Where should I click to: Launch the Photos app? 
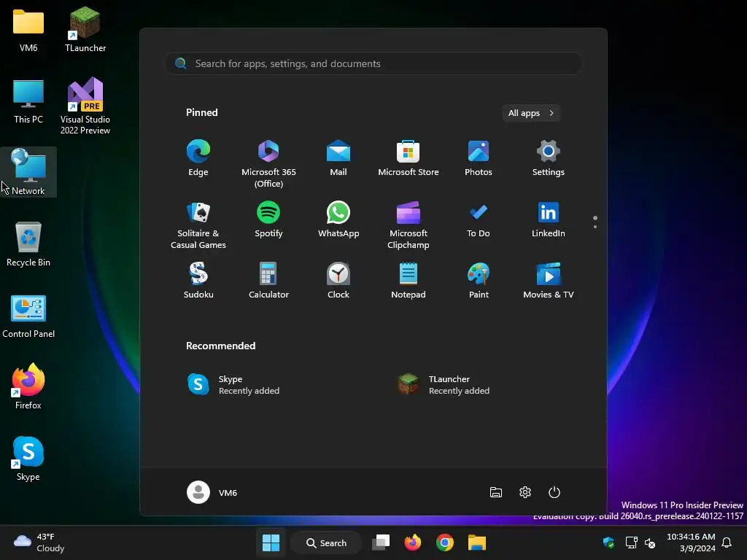[x=479, y=159]
